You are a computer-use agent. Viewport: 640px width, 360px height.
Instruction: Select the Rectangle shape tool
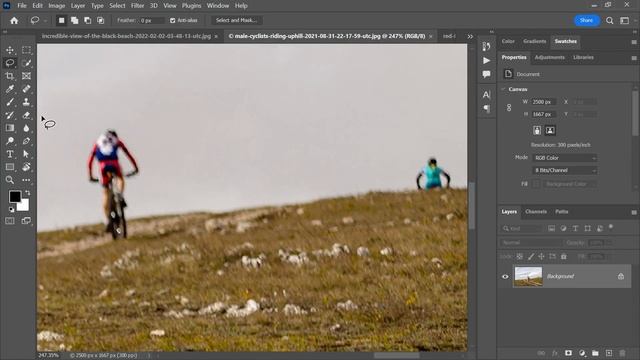coord(10,167)
